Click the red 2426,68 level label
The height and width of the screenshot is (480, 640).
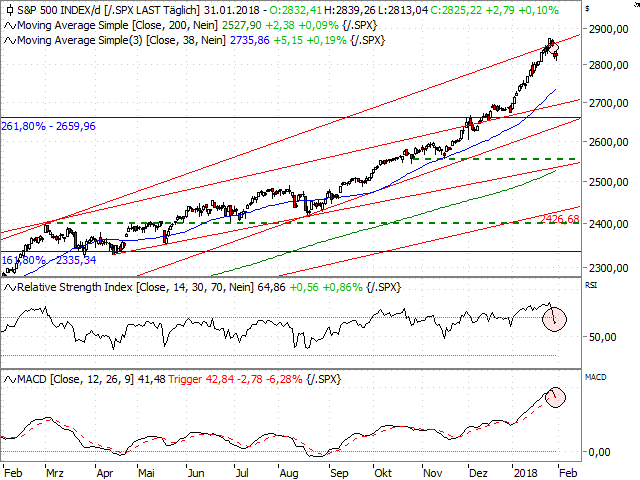[x=560, y=220]
